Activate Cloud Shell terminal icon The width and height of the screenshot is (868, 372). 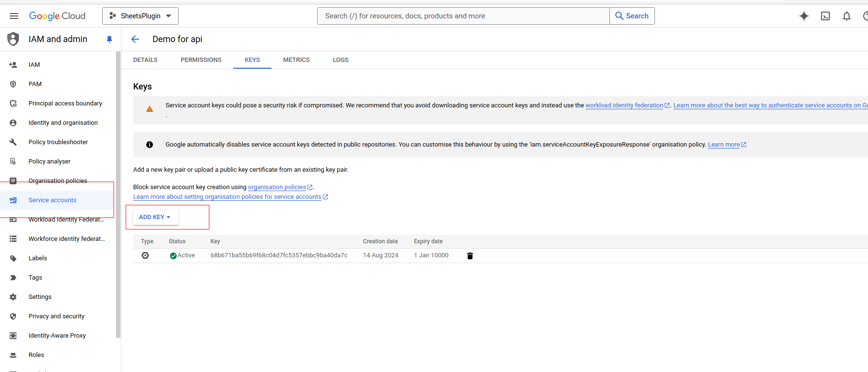click(825, 16)
